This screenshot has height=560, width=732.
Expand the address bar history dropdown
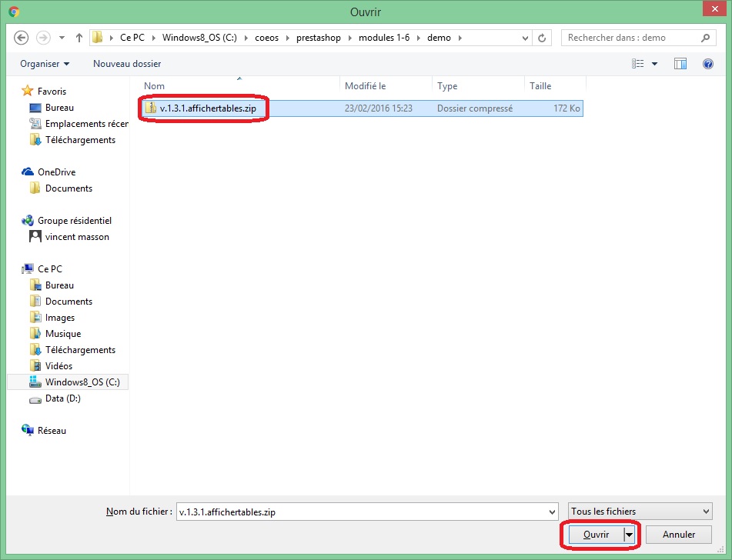point(525,38)
